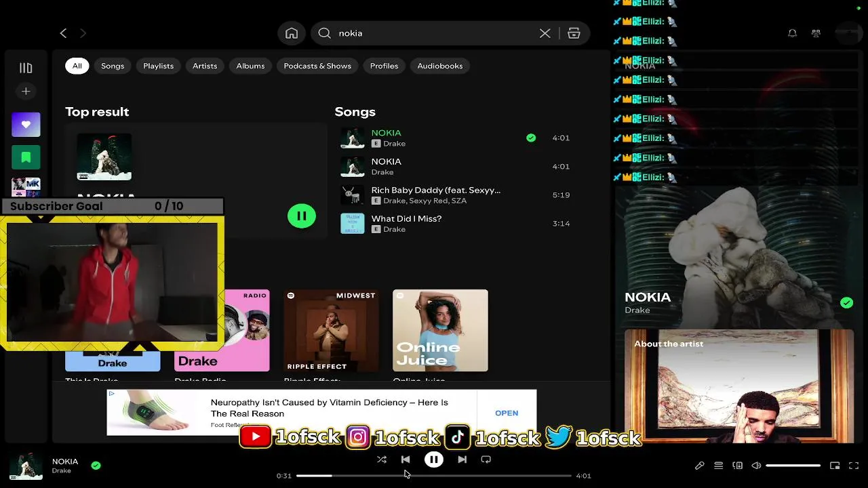Click the ad info icon on banner
Viewport: 868px width, 488px height.
pos(112,394)
